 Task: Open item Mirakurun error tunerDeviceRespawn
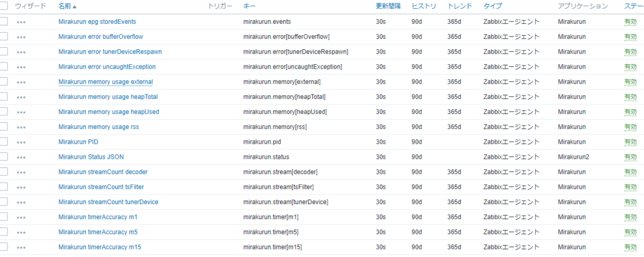110,52
